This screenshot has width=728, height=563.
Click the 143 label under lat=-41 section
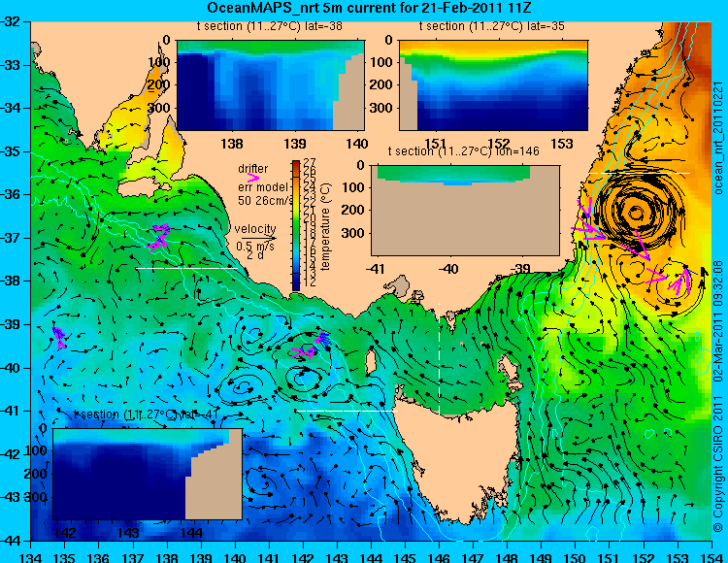[128, 532]
